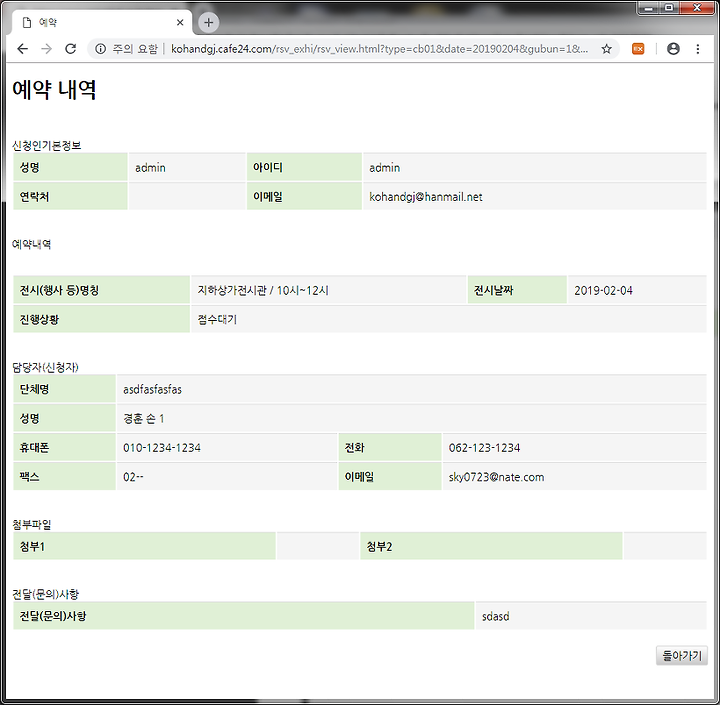Click the email sky0723@nate.com

(496, 477)
